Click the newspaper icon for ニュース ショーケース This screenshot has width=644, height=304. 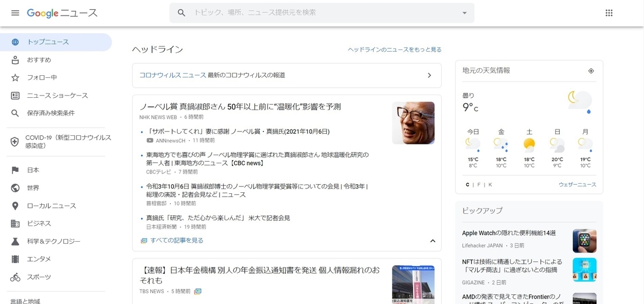click(15, 96)
